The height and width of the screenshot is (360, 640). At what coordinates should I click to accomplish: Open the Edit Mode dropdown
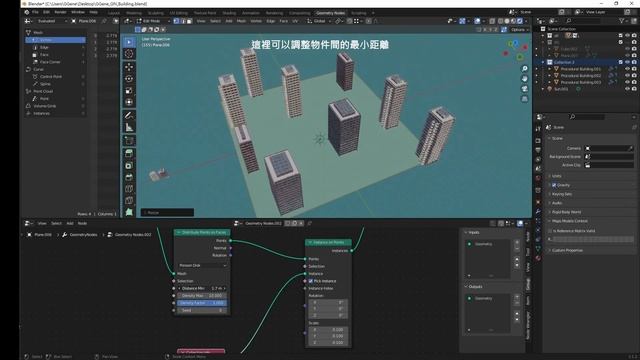[x=153, y=21]
